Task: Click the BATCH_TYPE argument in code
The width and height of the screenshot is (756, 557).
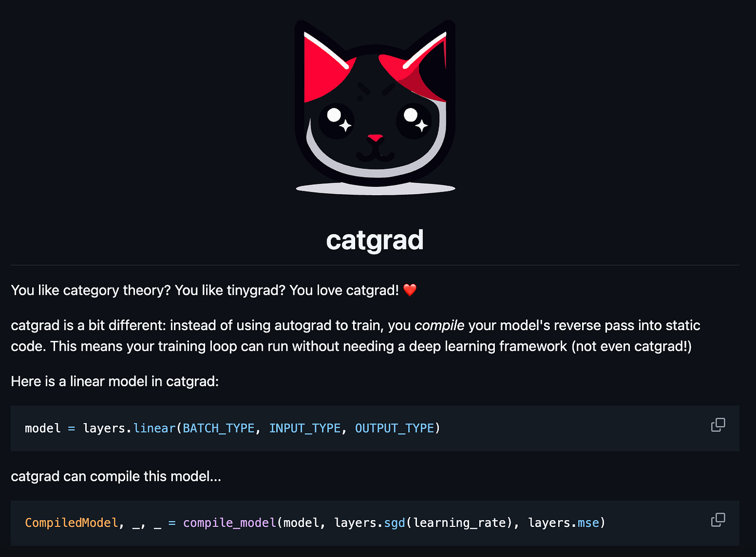Action: (x=219, y=428)
